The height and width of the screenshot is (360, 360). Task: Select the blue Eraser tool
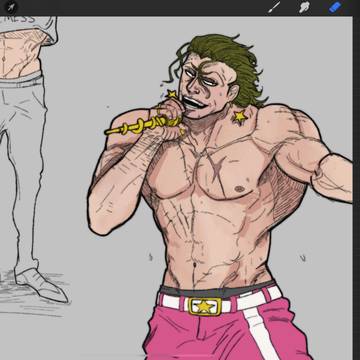click(335, 7)
